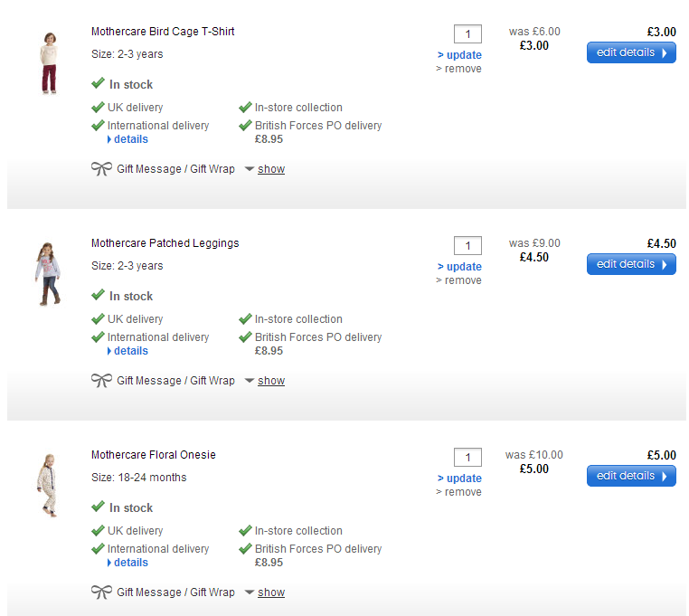
Task: Remove Patched Leggings from the basket
Action: click(463, 280)
